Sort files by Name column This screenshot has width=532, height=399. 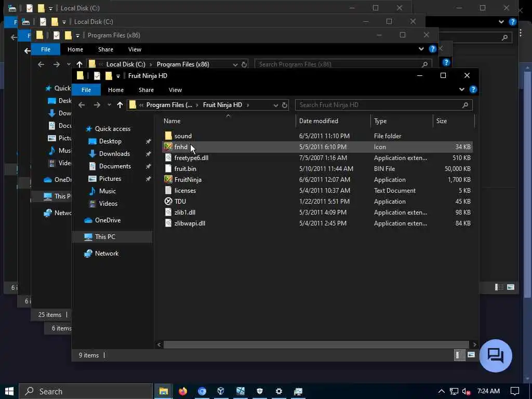pyautogui.click(x=172, y=121)
